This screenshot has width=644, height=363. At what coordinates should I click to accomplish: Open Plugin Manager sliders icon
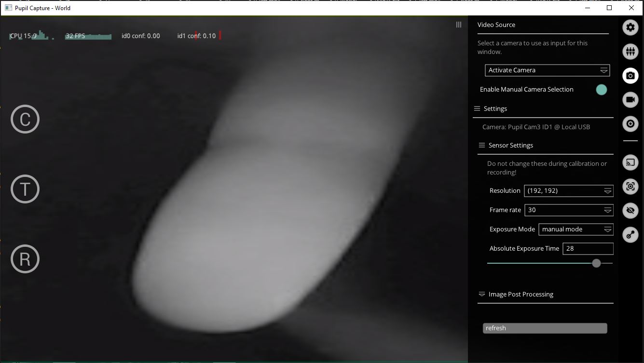coord(630,51)
